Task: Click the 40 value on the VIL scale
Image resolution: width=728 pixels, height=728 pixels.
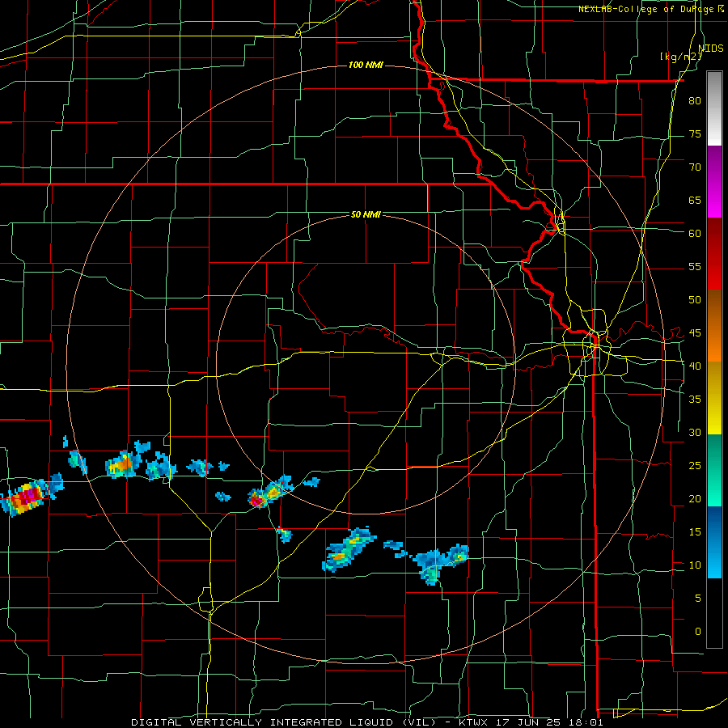Action: pos(695,366)
